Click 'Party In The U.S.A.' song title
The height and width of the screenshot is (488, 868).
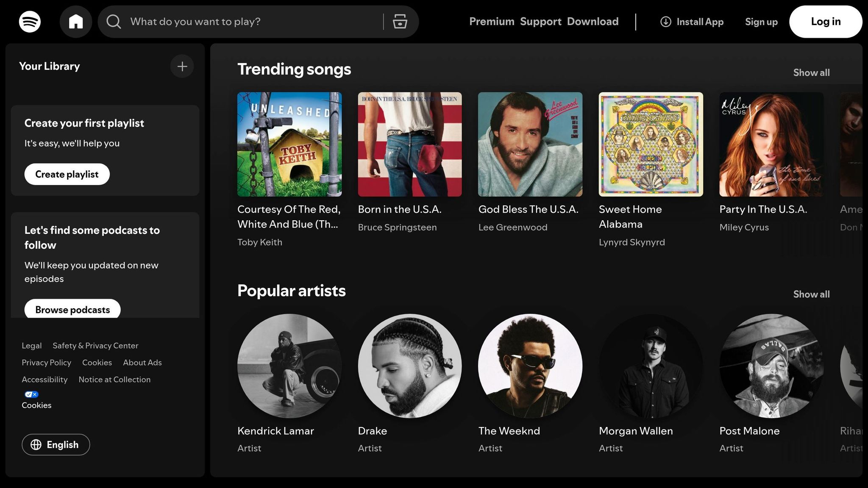pos(763,209)
